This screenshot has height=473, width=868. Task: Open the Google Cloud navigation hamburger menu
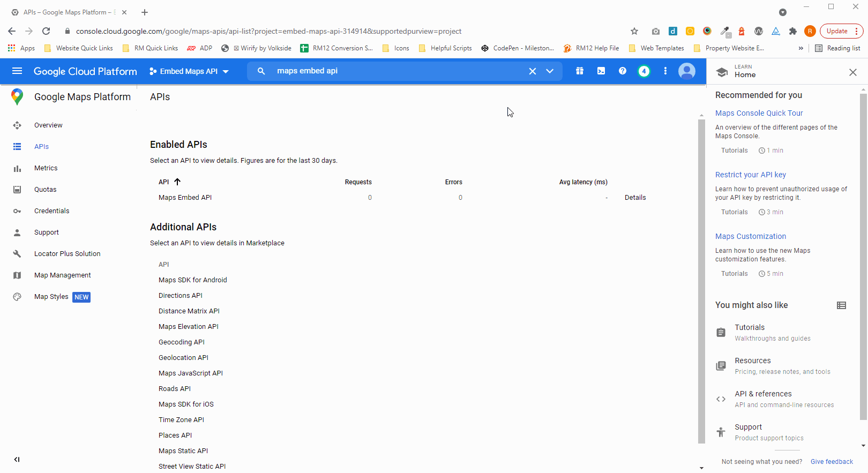coord(17,71)
